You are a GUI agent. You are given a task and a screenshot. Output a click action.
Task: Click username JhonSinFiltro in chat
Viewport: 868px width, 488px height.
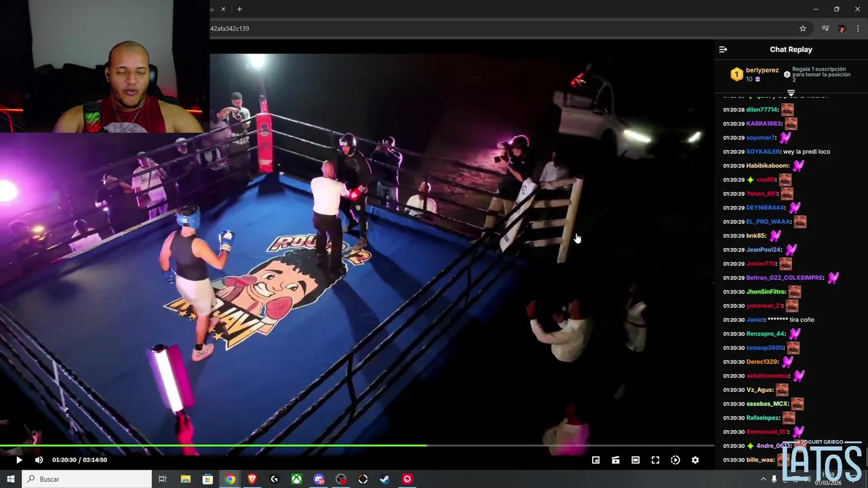click(766, 292)
